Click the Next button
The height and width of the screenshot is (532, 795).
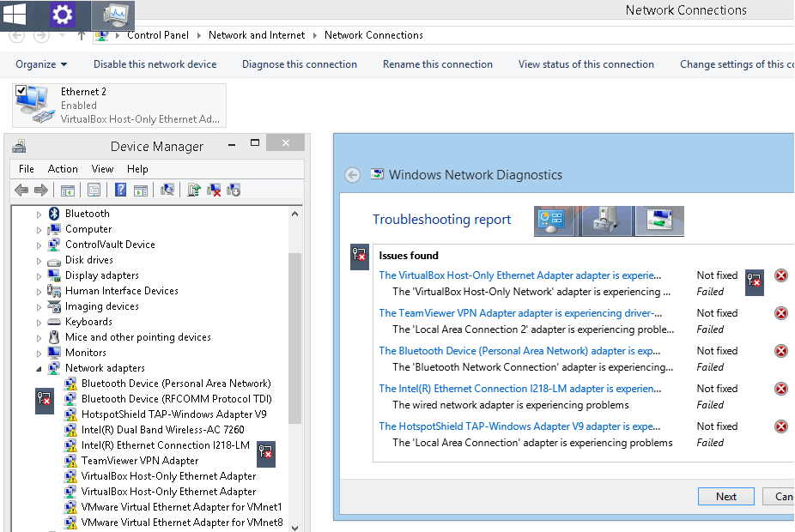[726, 497]
